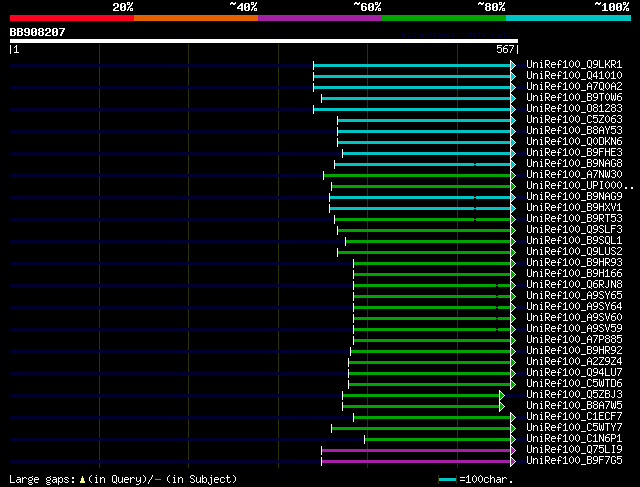Click the UniRef100_A9SY65 label
Viewport: 640px width, 487px height.
[574, 296]
